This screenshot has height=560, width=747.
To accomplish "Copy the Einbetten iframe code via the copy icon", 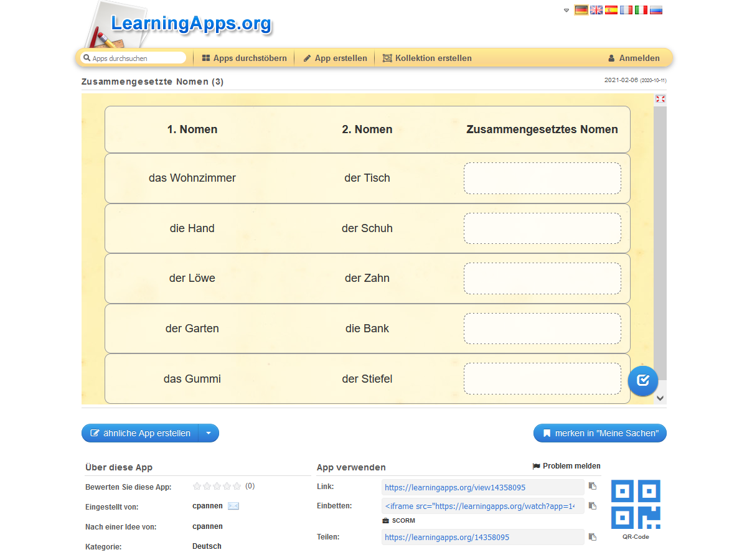I will [x=593, y=506].
